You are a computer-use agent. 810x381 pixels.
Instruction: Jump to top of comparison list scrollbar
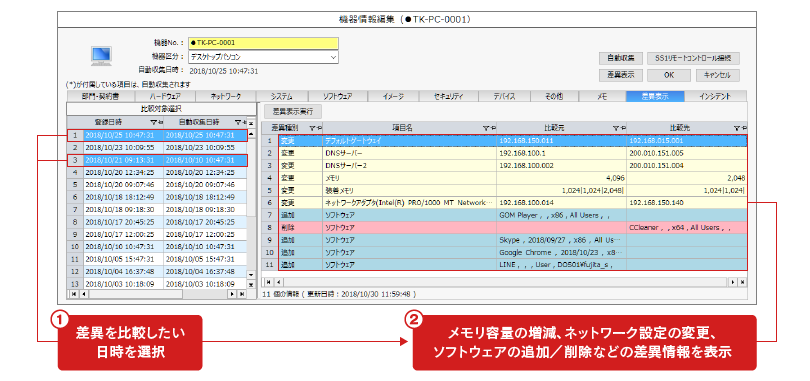tap(252, 123)
